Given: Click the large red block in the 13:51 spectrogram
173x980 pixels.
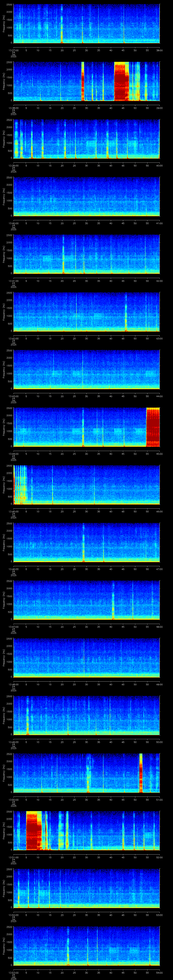Looking at the screenshot, I should coord(34,831).
